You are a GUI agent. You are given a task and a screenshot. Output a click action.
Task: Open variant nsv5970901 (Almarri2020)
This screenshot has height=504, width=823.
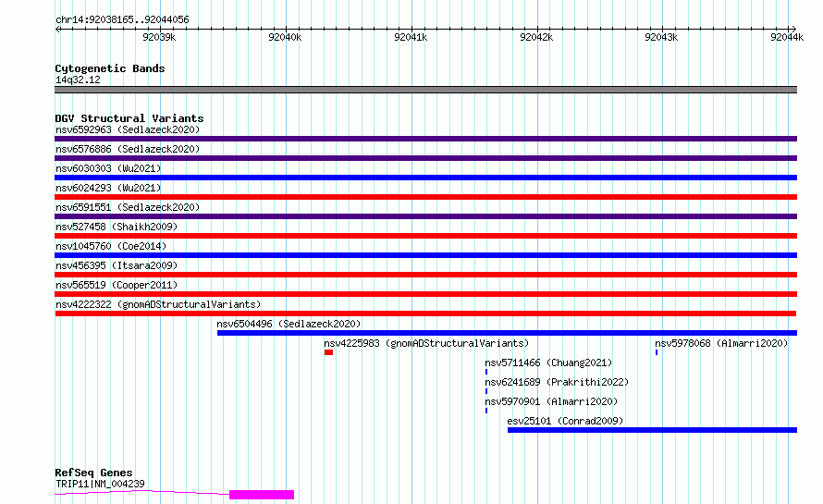click(551, 401)
